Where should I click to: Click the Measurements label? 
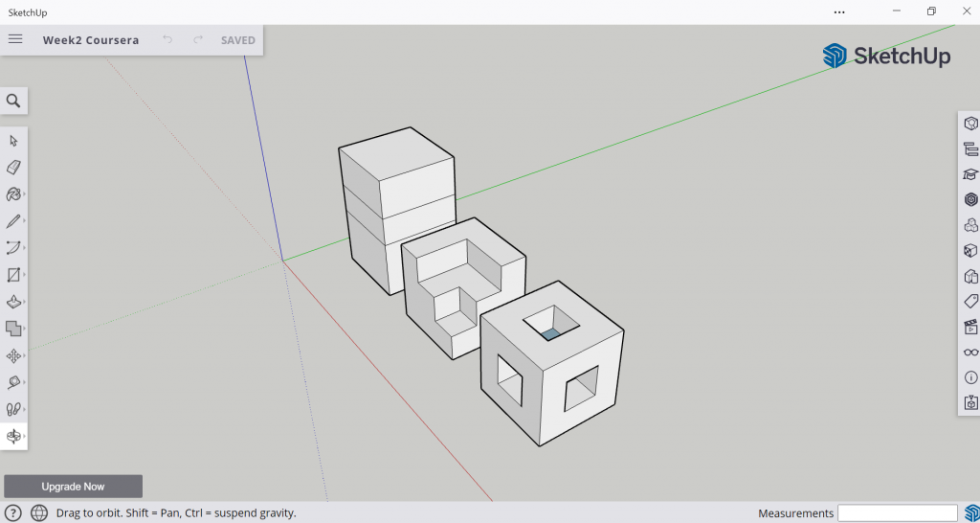(x=795, y=513)
